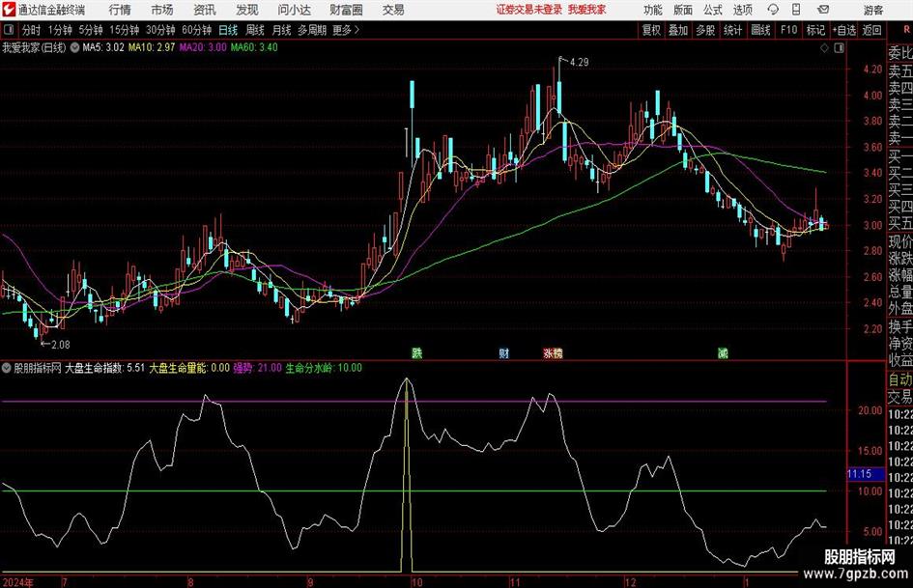Expand the 股朋指标网 sub-indicator dropdown arrow

[7, 368]
